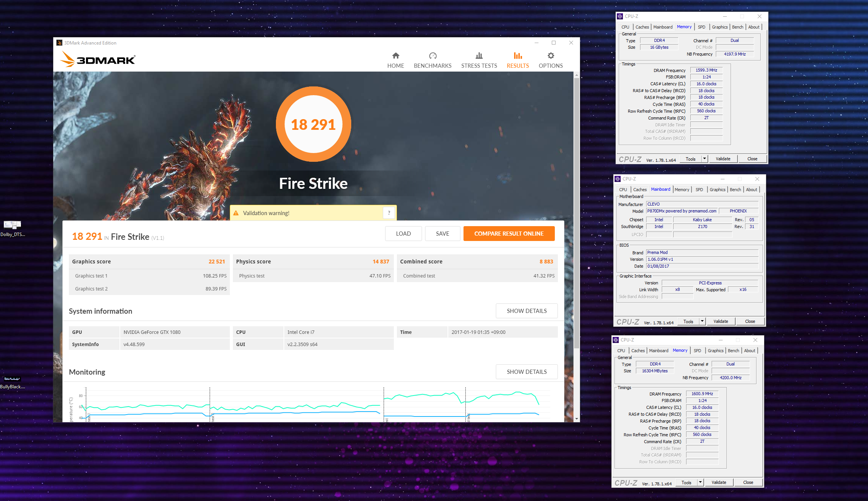Click the Home icon in 3DMark
The width and height of the screenshot is (868, 501).
pyautogui.click(x=395, y=56)
